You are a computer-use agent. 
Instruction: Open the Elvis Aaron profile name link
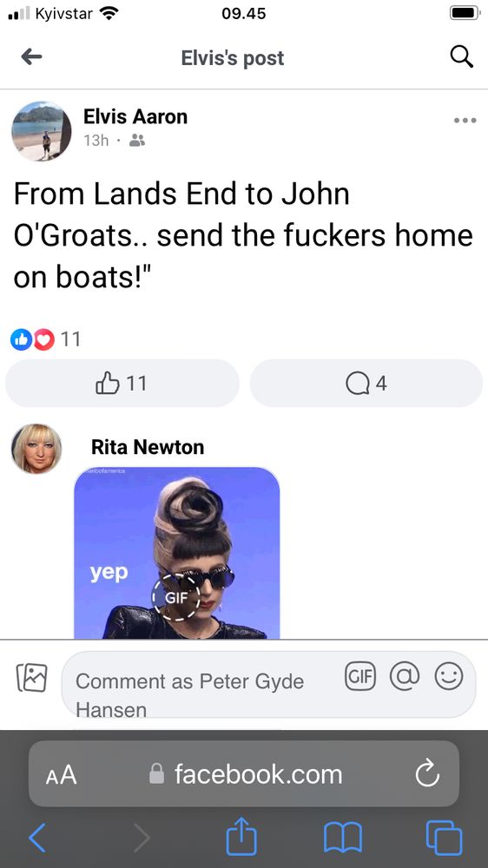[x=135, y=116]
